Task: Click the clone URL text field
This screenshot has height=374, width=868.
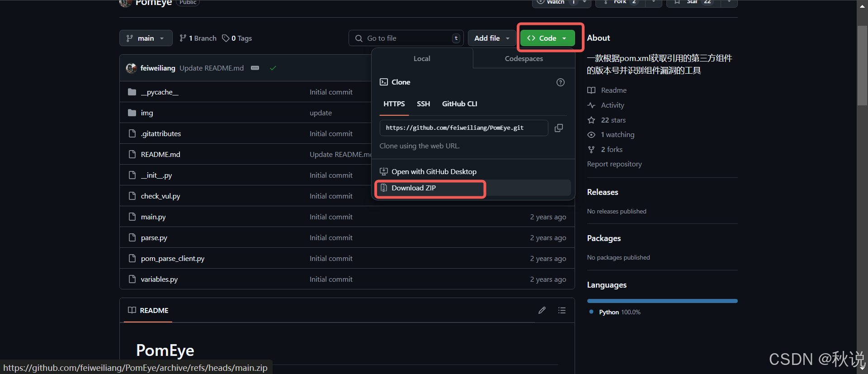Action: (x=464, y=128)
